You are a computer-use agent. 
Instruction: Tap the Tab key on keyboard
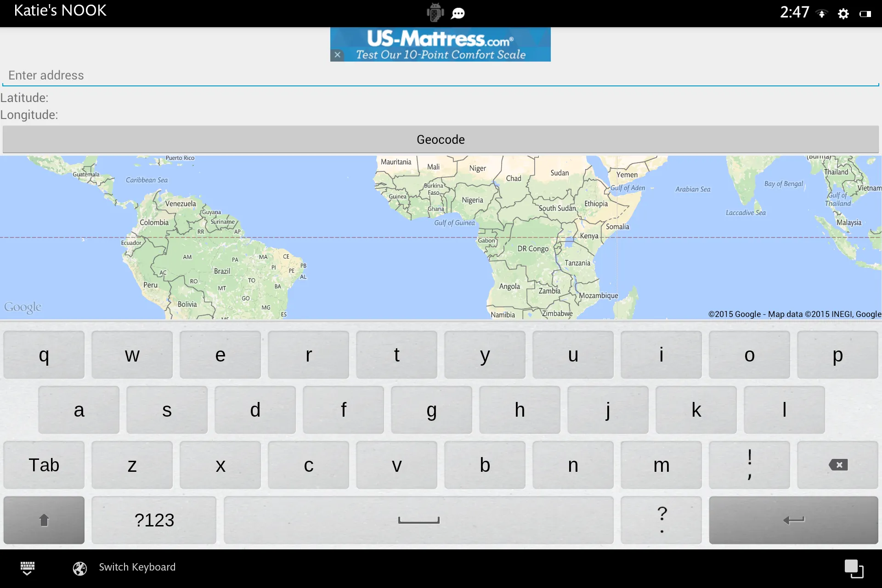click(x=44, y=464)
